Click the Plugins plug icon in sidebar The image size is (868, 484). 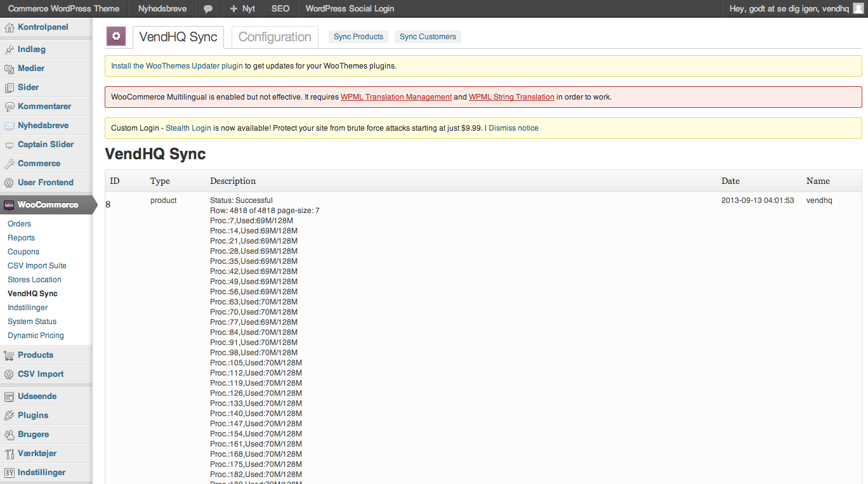pyautogui.click(x=9, y=415)
